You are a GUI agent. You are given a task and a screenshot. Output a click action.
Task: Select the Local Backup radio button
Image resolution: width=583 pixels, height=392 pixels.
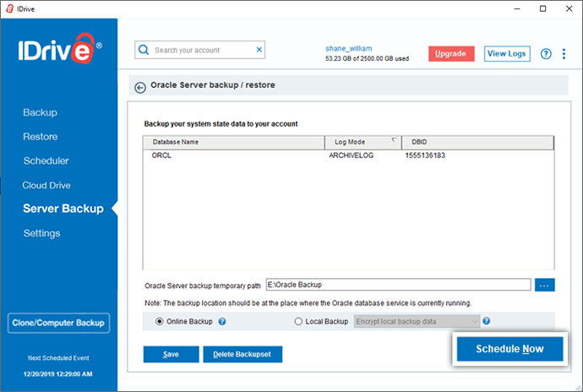click(298, 321)
